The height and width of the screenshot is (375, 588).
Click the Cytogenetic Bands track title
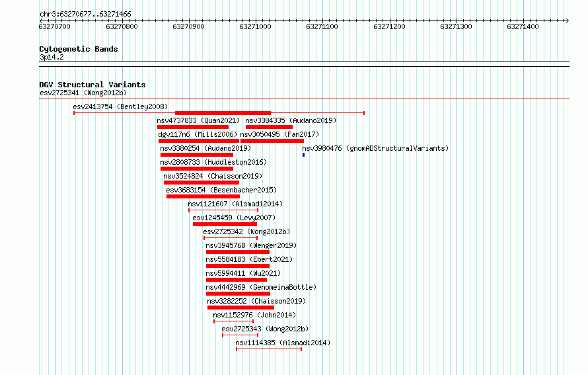coord(79,49)
